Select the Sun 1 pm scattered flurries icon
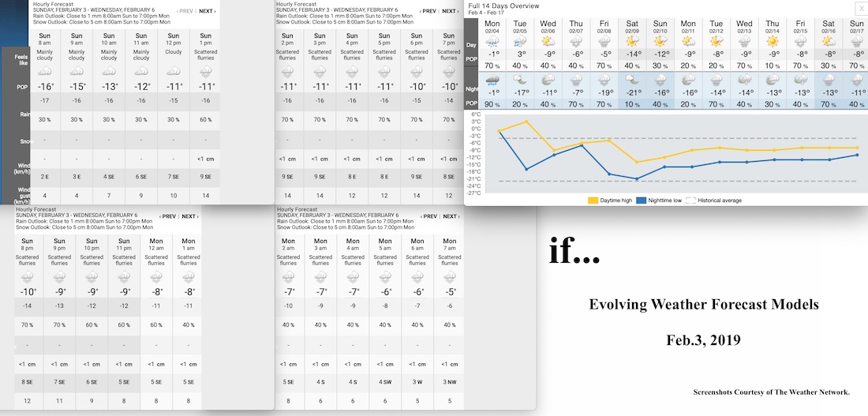868x416 pixels. [206, 72]
